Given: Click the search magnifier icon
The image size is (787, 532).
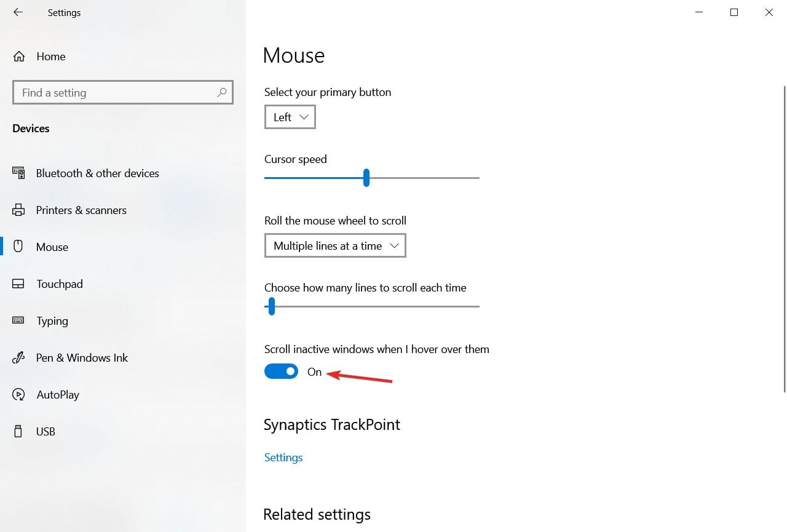Looking at the screenshot, I should [222, 92].
